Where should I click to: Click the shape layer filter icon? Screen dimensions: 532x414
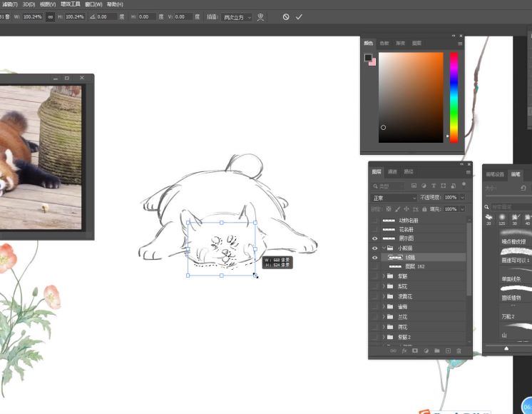(x=444, y=186)
